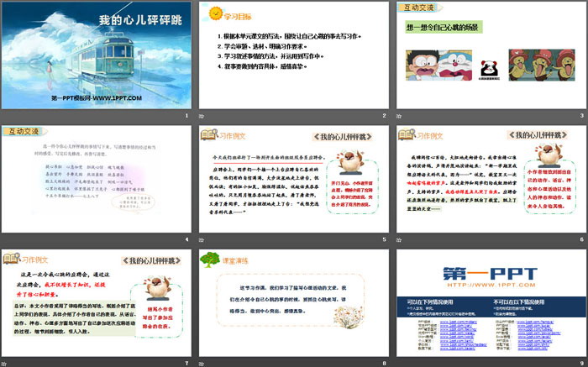Viewport: 588px width, 367px height.
Task: Select slide 1 titled 我的心儿砰砰跳
Action: pos(97,55)
